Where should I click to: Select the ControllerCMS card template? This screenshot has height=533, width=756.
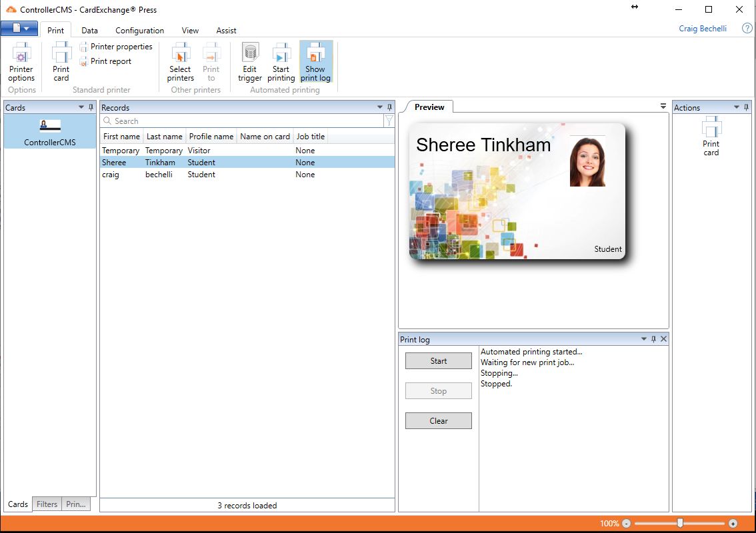coord(50,132)
